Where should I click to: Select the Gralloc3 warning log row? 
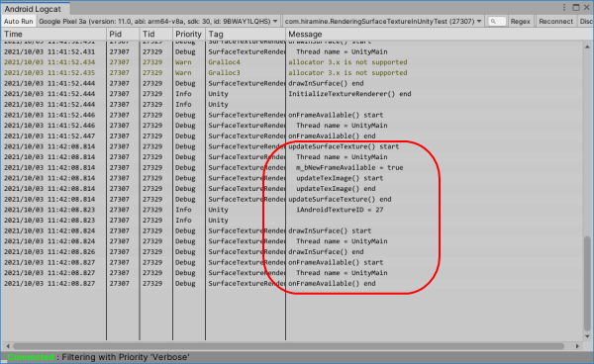[x=292, y=72]
